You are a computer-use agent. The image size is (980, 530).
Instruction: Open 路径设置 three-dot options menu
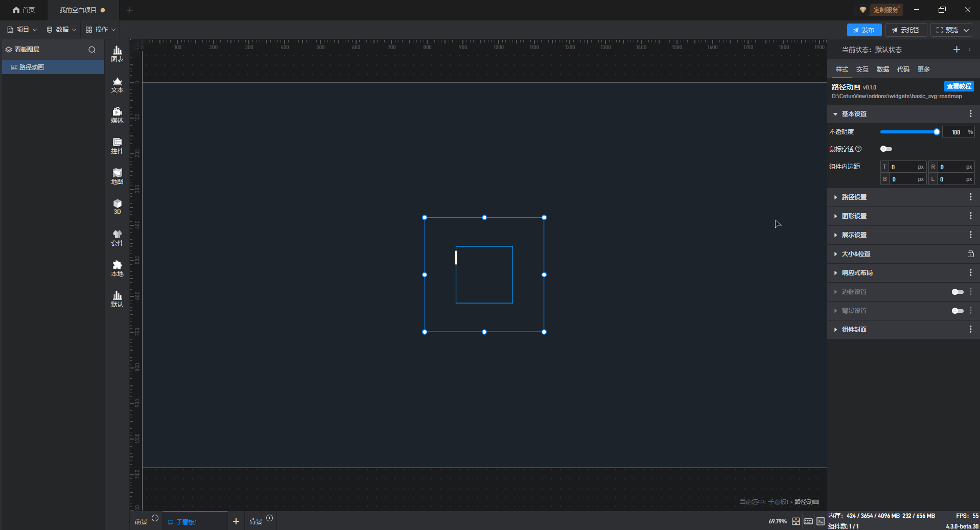[970, 197]
